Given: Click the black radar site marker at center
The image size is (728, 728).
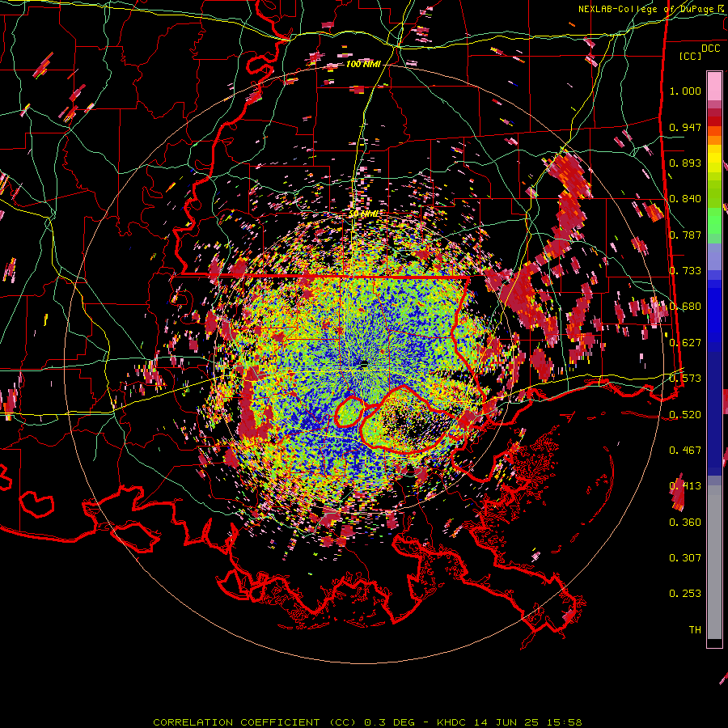Looking at the screenshot, I should tap(365, 365).
